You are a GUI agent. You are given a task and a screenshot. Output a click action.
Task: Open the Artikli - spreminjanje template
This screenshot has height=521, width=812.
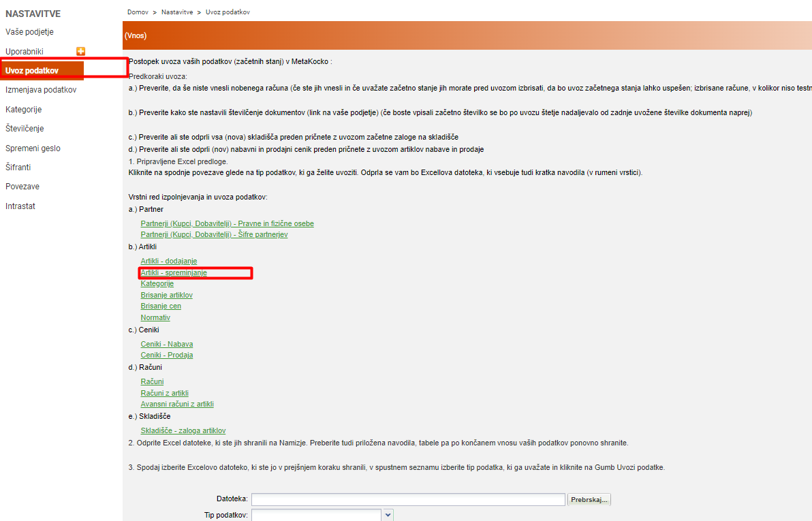[174, 272]
